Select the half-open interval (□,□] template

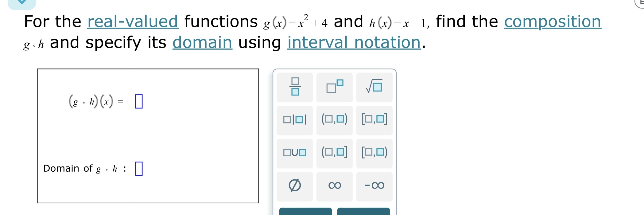coord(334,153)
